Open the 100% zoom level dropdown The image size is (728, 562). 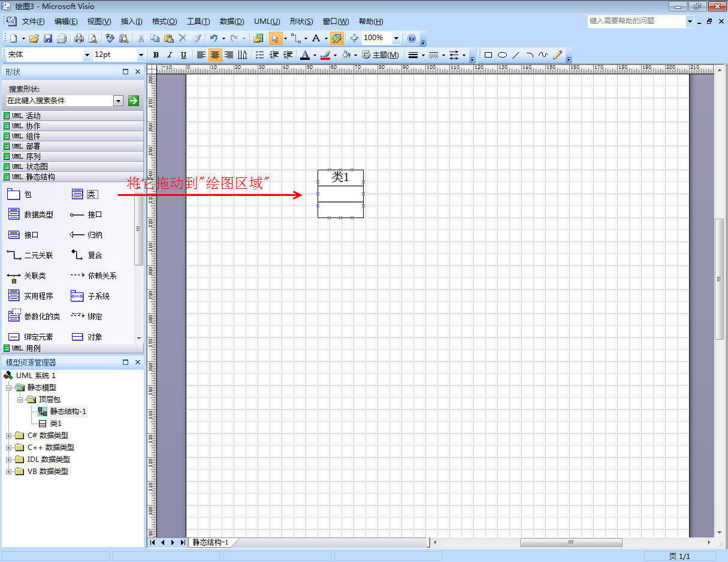395,38
